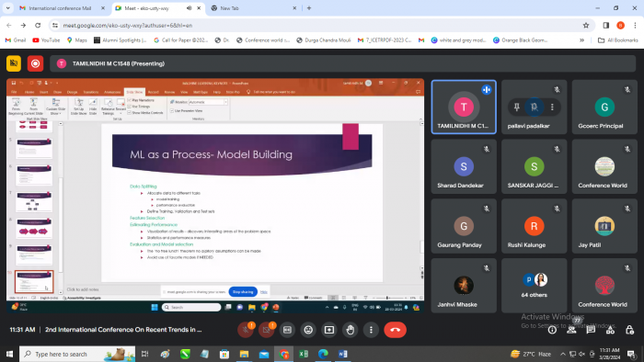Click the 64 others participant tile
The width and height of the screenshot is (644, 362).
point(534,286)
